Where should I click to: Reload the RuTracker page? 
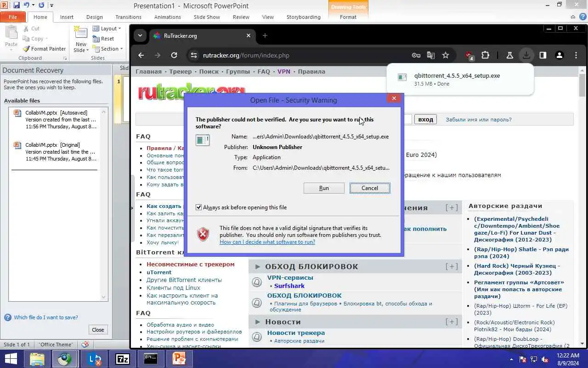pos(174,55)
